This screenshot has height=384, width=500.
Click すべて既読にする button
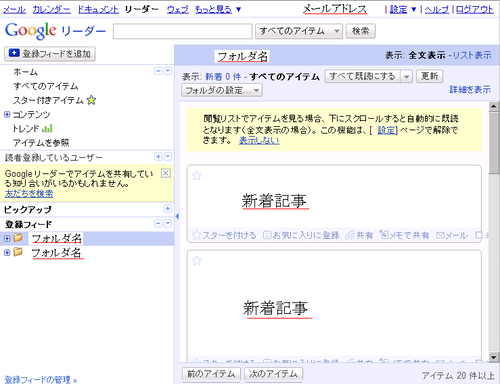[x=362, y=76]
